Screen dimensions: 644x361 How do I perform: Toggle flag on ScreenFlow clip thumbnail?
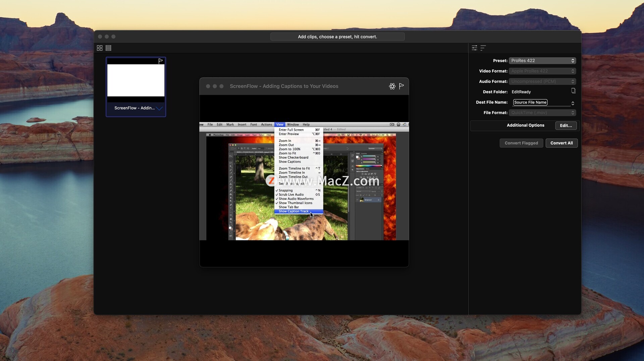[x=161, y=61]
